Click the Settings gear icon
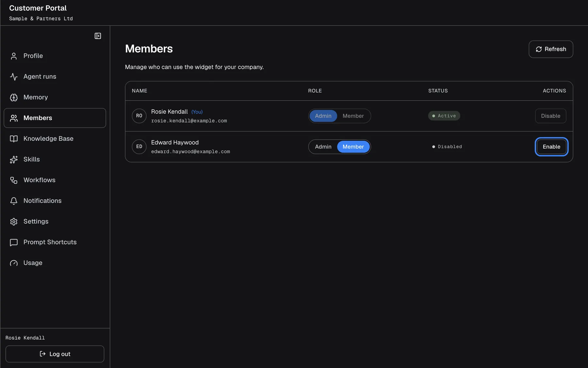The height and width of the screenshot is (368, 588). pos(14,221)
